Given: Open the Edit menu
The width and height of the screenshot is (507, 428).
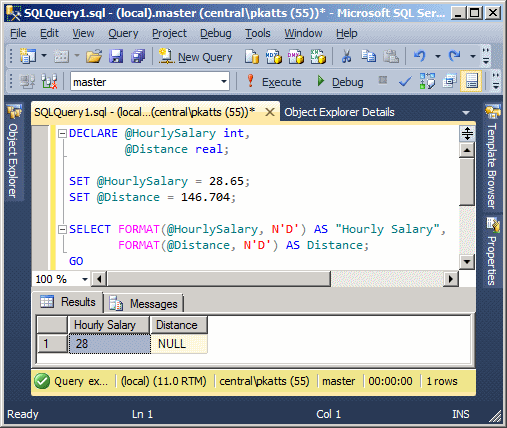Looking at the screenshot, I should click(49, 33).
